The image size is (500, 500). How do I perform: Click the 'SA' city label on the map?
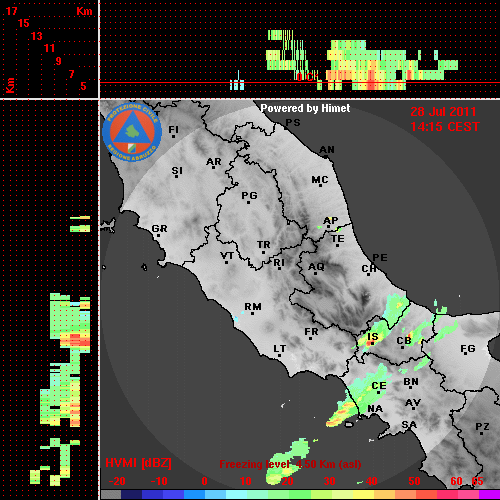coord(409,425)
